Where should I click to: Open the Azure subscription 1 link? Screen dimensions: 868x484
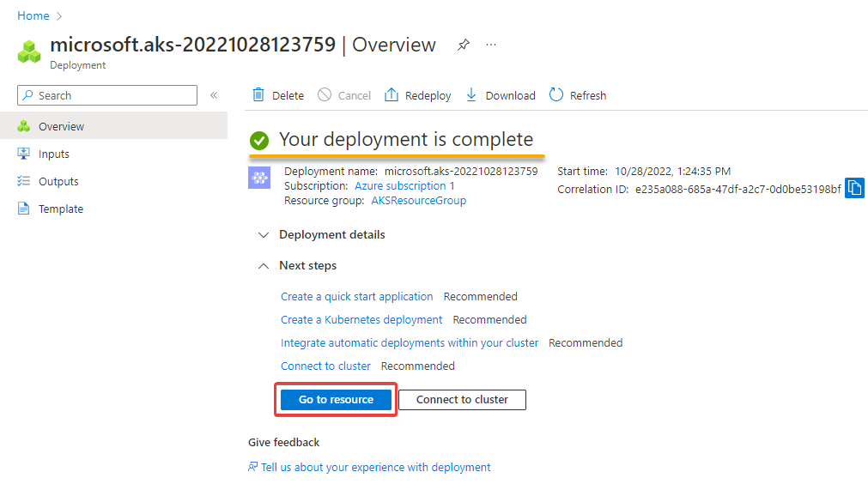pyautogui.click(x=404, y=186)
